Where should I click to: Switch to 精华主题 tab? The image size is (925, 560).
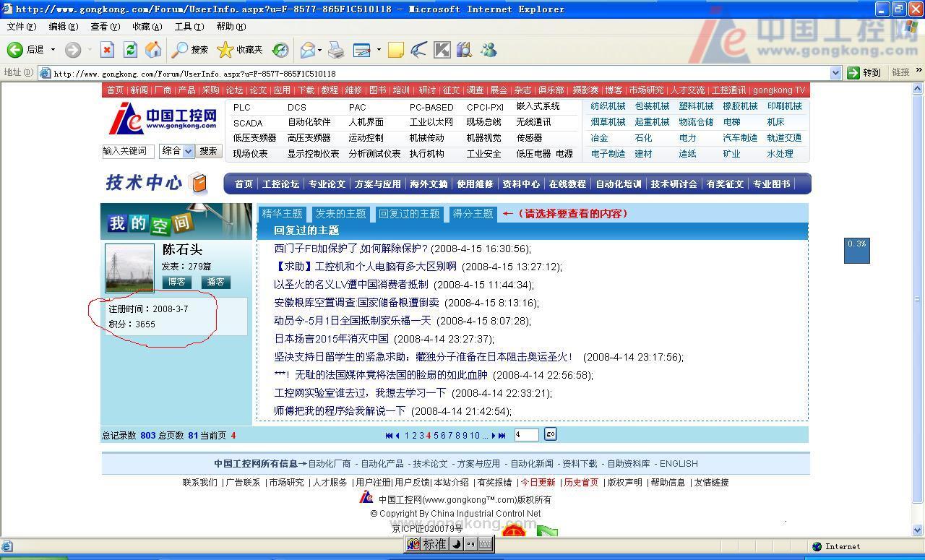[282, 213]
